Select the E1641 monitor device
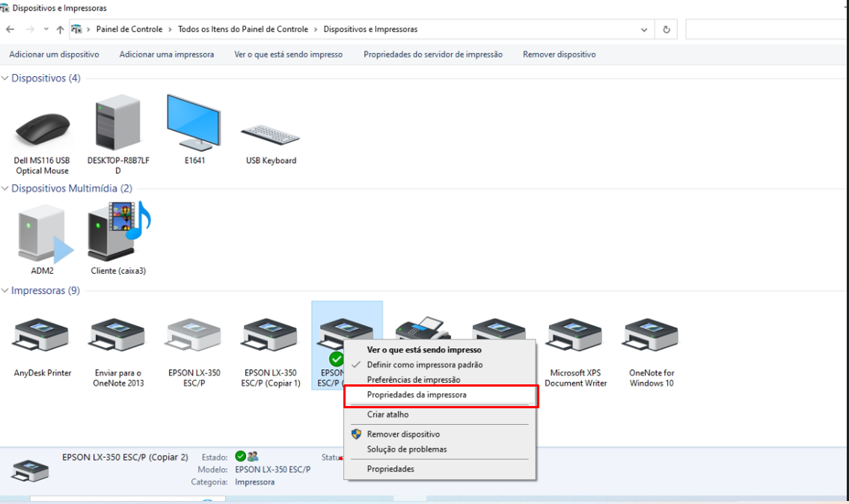The image size is (849, 504). 194,130
